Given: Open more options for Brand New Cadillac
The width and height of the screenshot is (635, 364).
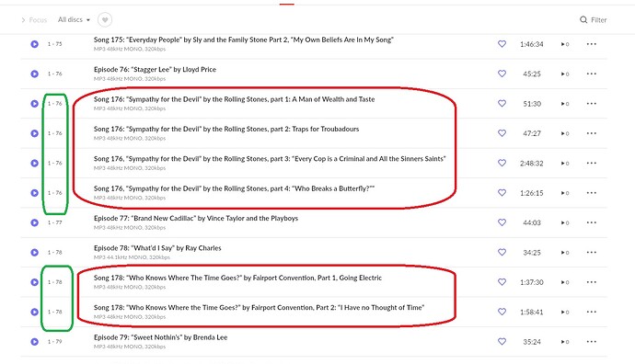Looking at the screenshot, I should tap(591, 222).
